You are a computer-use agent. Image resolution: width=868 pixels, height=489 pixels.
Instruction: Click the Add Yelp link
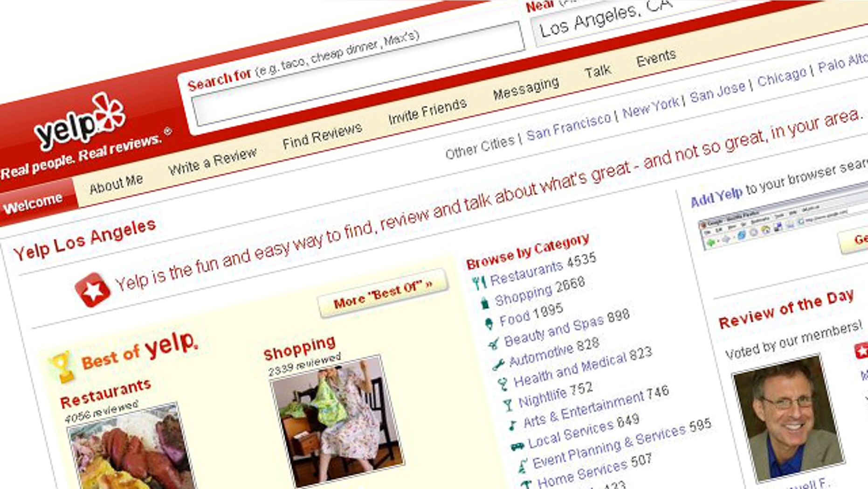[x=716, y=196]
